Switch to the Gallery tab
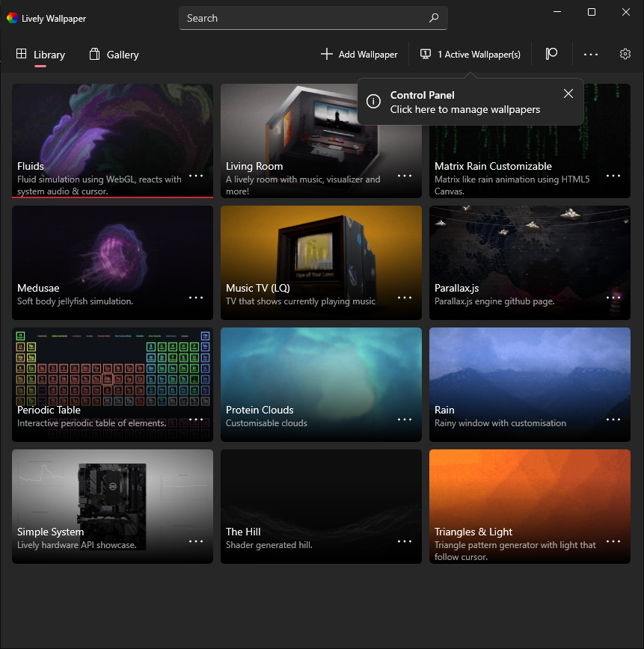The height and width of the screenshot is (649, 644). (x=114, y=55)
